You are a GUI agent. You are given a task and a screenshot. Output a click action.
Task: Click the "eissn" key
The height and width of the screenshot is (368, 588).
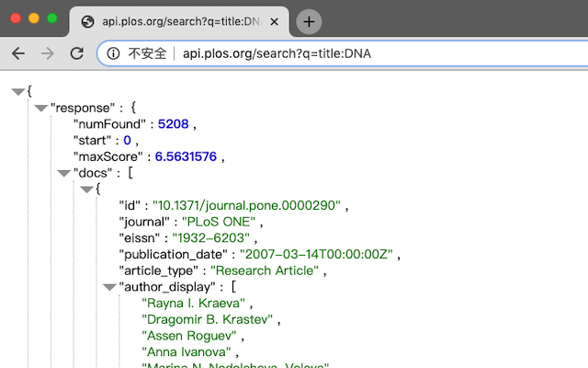[139, 238]
